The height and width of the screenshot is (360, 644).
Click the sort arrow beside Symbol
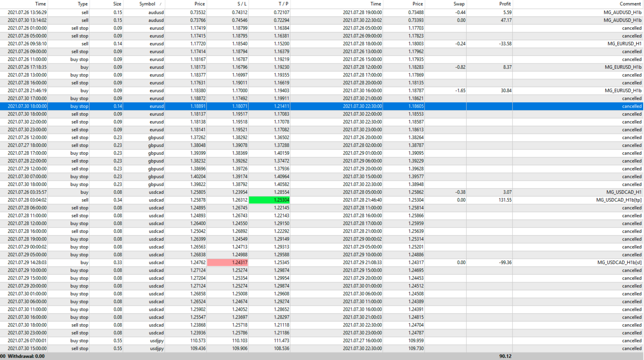[x=160, y=4]
